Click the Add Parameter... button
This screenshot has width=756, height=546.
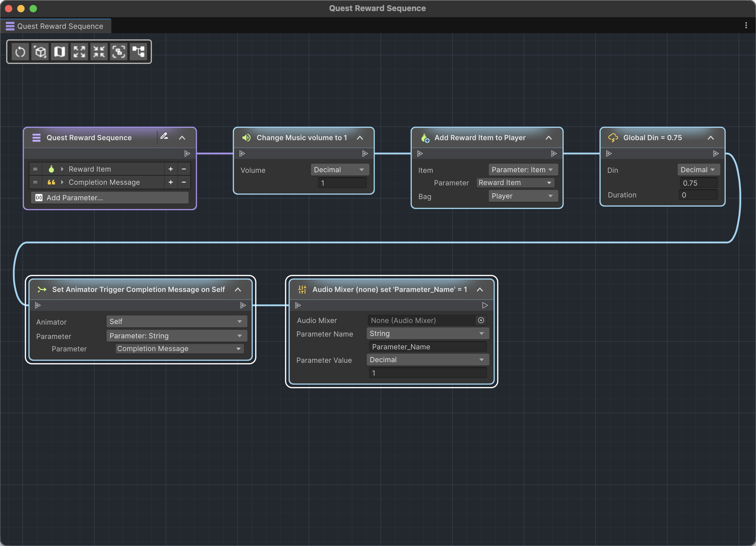click(x=110, y=198)
